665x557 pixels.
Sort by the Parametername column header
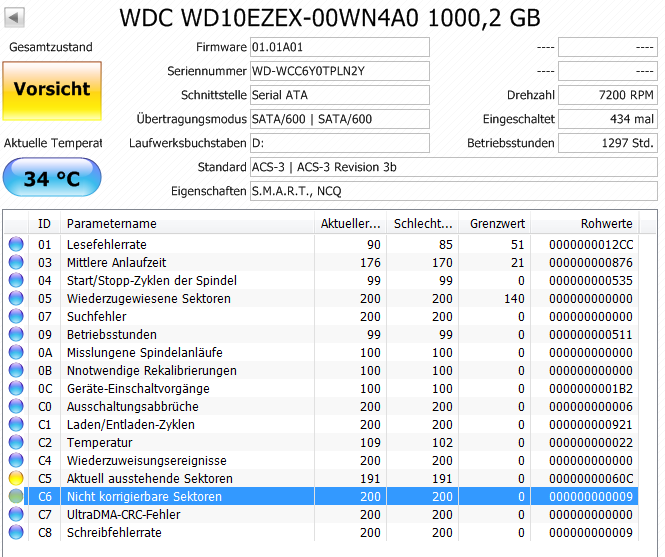click(187, 224)
